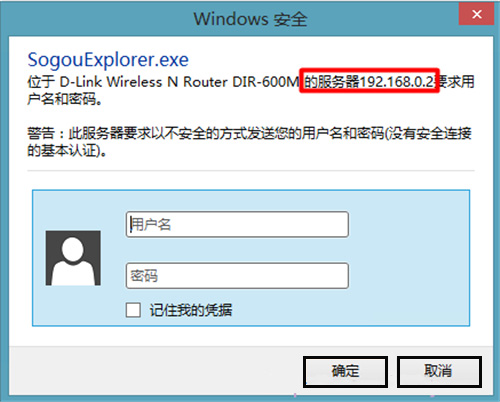This screenshot has height=402, width=500.
Task: Enable the 记住我的凭据 checkbox
Action: tap(133, 310)
